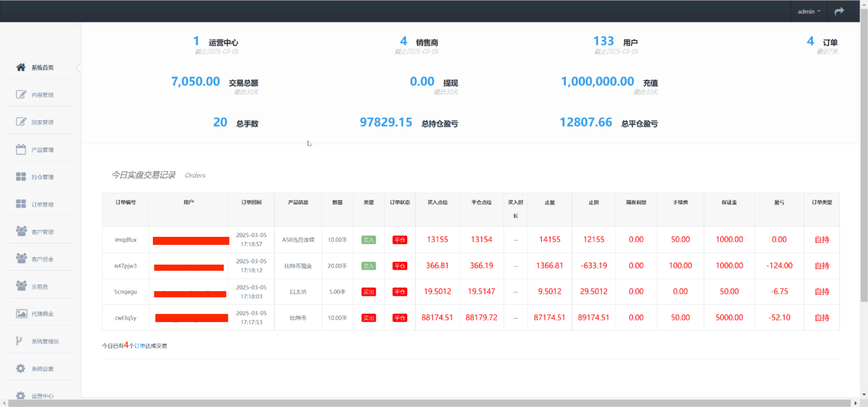
Task: Click the home icon beside 系统首页
Action: click(21, 67)
